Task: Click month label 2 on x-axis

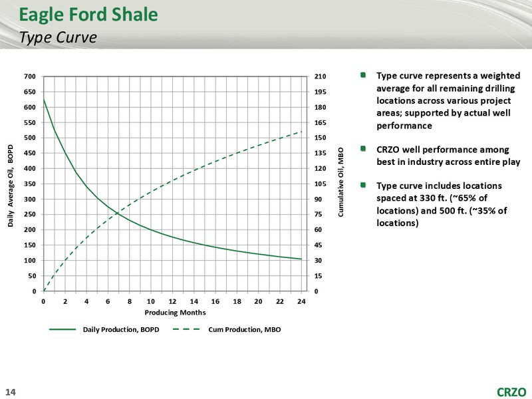Action: point(65,301)
